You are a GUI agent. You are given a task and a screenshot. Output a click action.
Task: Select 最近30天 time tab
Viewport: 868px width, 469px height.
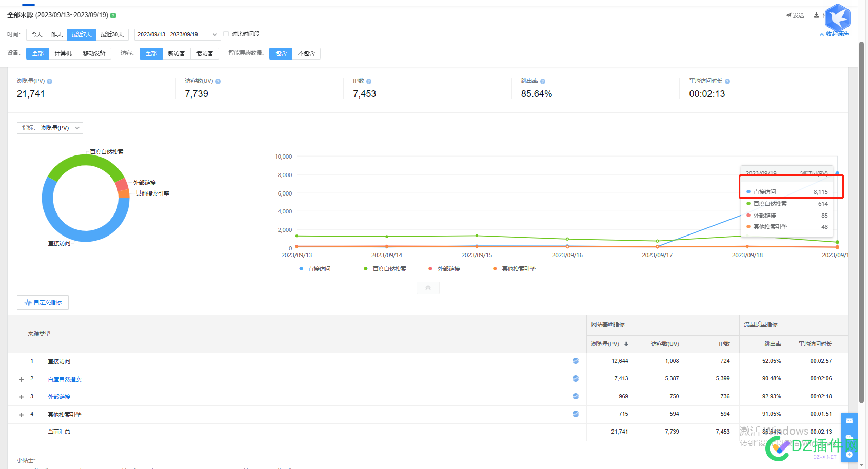(x=112, y=34)
